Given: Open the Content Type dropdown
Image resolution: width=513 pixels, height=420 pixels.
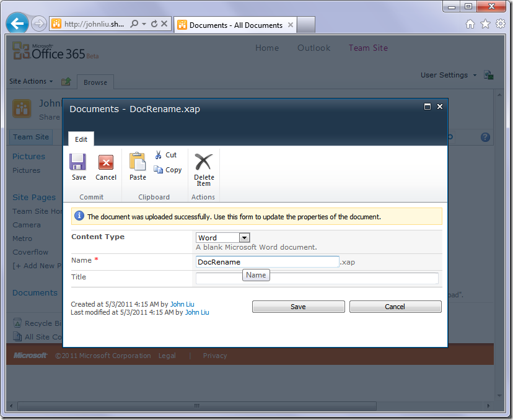Looking at the screenshot, I should point(244,237).
